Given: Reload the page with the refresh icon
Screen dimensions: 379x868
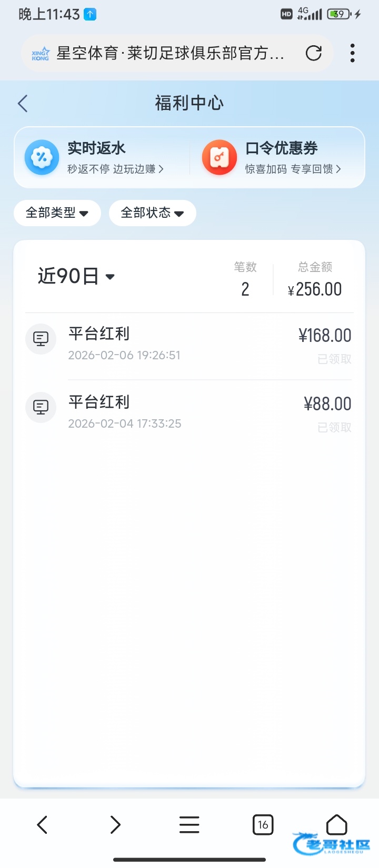Looking at the screenshot, I should [314, 53].
